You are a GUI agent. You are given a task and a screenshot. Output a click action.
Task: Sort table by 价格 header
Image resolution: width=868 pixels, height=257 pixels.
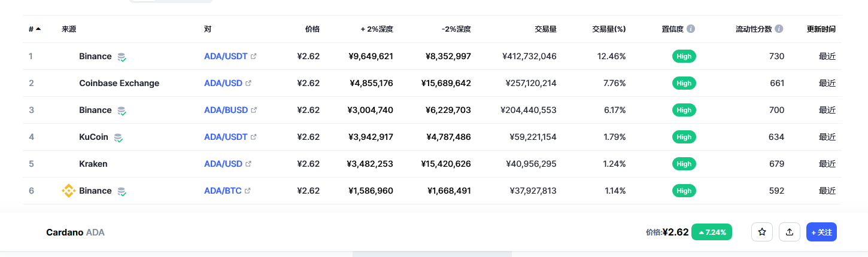312,29
